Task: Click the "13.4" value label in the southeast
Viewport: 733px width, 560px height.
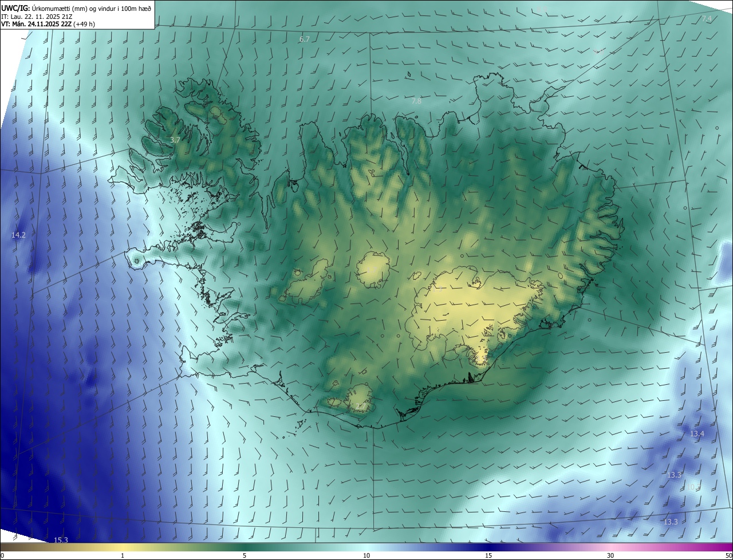Action: 697,434
